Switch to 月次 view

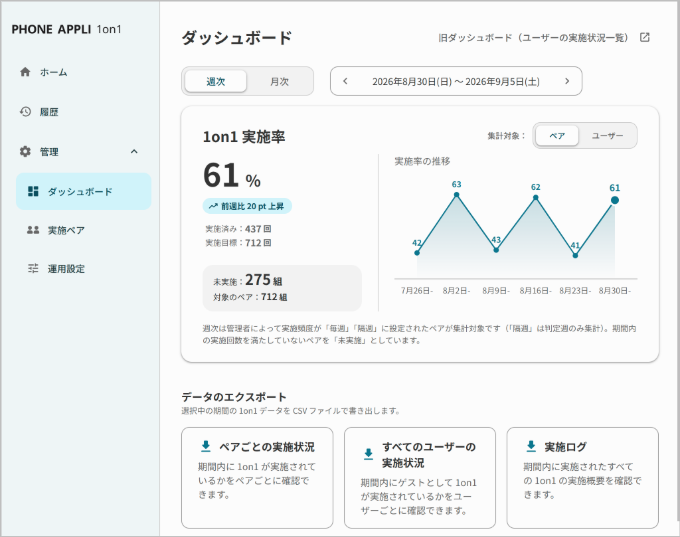pyautogui.click(x=279, y=81)
